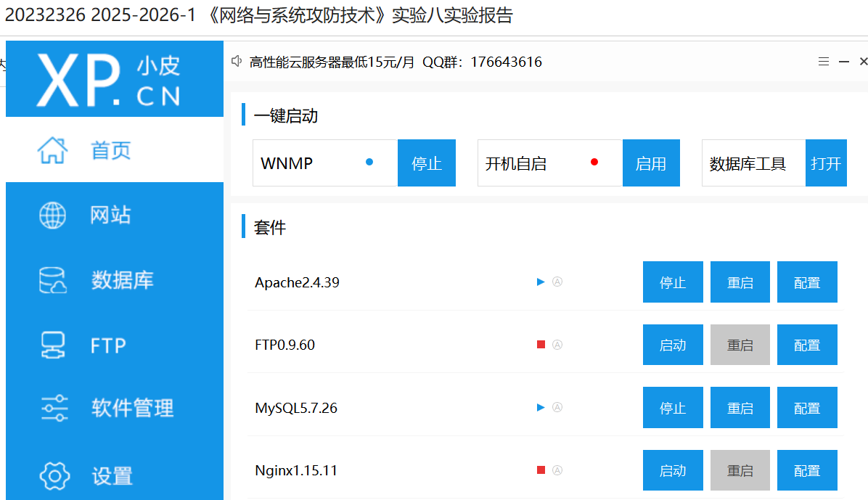
Task: Click the 数据库 database icon
Action: [x=52, y=279]
